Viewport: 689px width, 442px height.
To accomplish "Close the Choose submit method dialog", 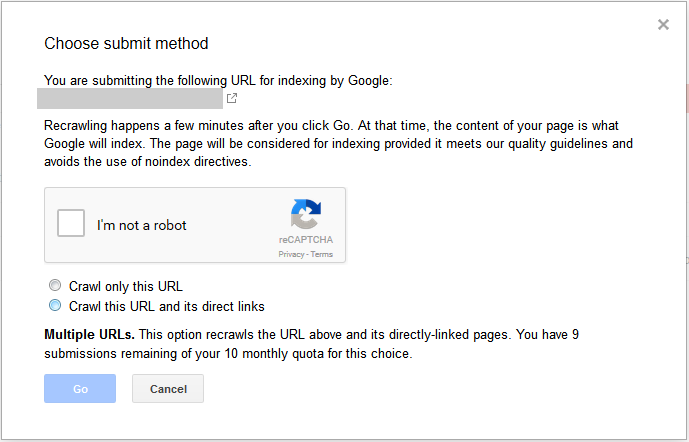I will pos(663,25).
